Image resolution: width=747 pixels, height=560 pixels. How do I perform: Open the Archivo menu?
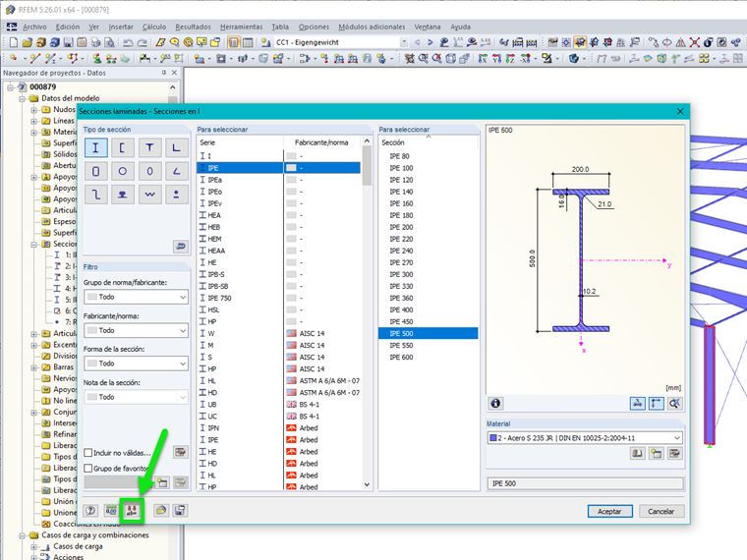[34, 27]
